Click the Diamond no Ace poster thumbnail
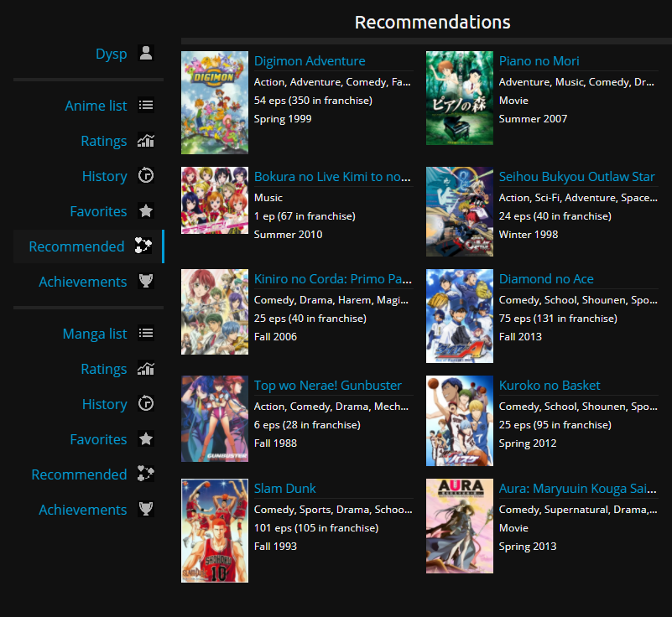672x617 pixels. tap(460, 316)
